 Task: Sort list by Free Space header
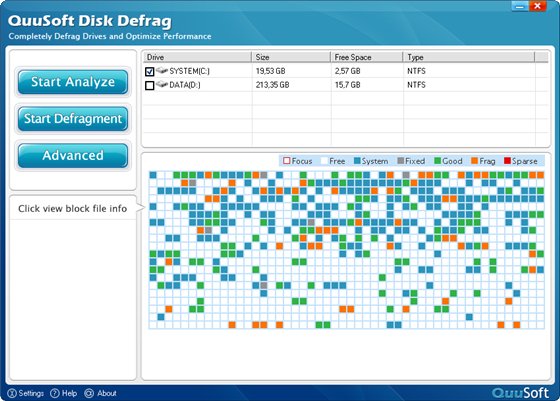(367, 57)
